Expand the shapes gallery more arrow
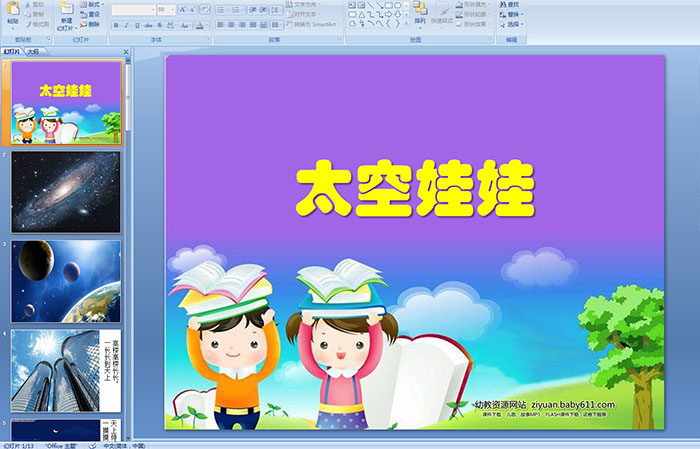 [x=406, y=23]
